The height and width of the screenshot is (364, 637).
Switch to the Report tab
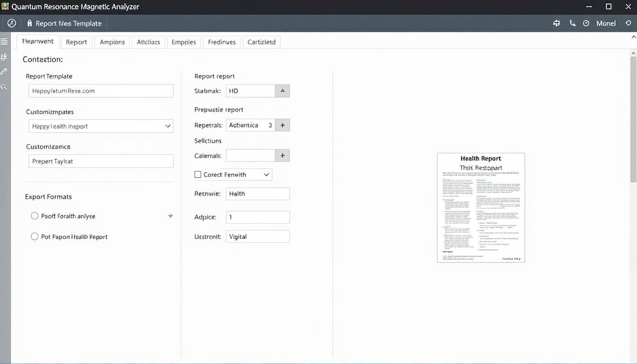coord(76,42)
